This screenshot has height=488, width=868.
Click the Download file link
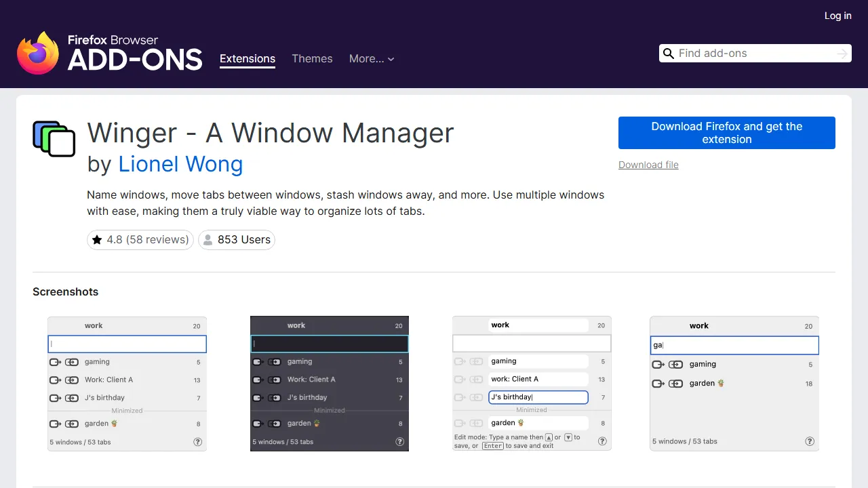tap(648, 165)
